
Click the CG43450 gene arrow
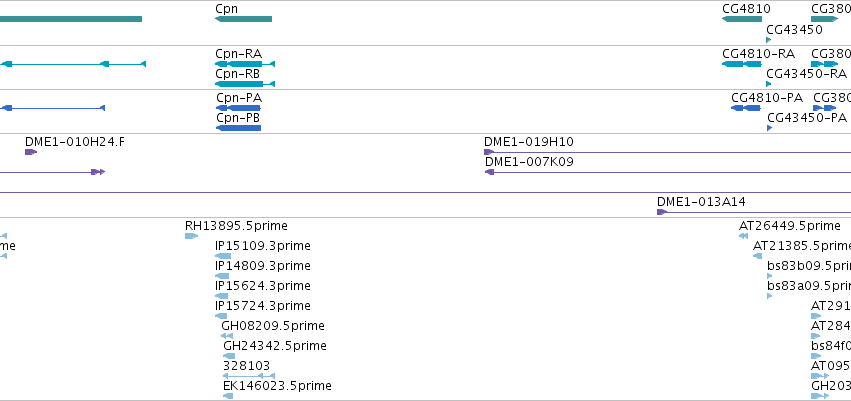[x=768, y=40]
